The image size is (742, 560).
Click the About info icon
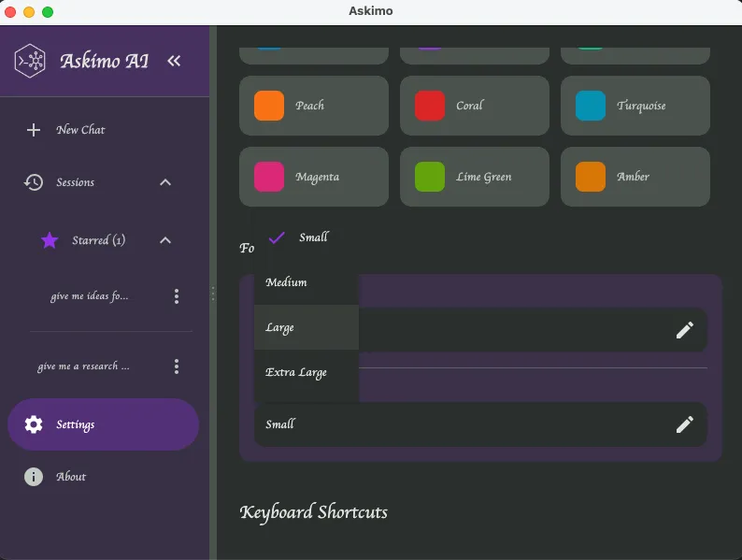coord(34,477)
